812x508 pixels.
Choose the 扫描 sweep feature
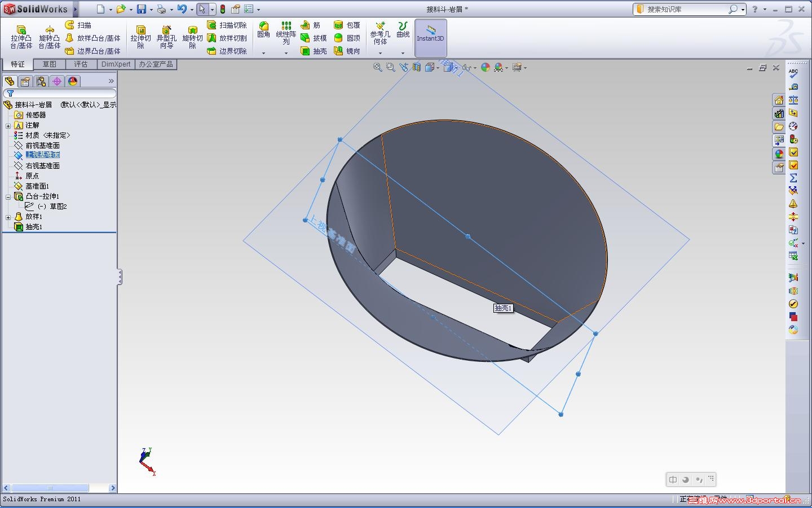pos(78,25)
